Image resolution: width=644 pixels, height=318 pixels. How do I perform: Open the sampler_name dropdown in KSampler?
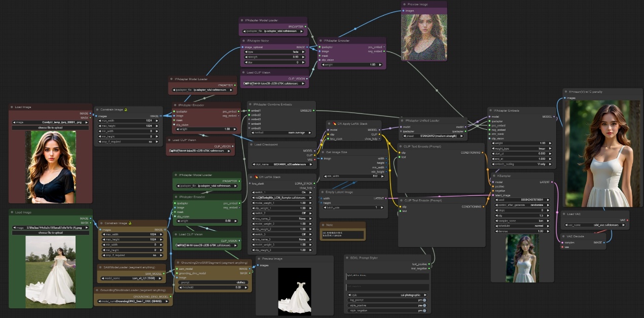(x=523, y=221)
